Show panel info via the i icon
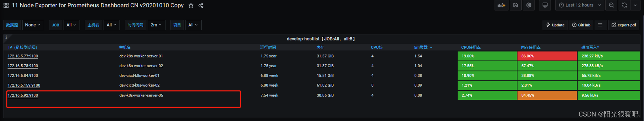Viewport: 644px width, 121px height. pos(6,37)
